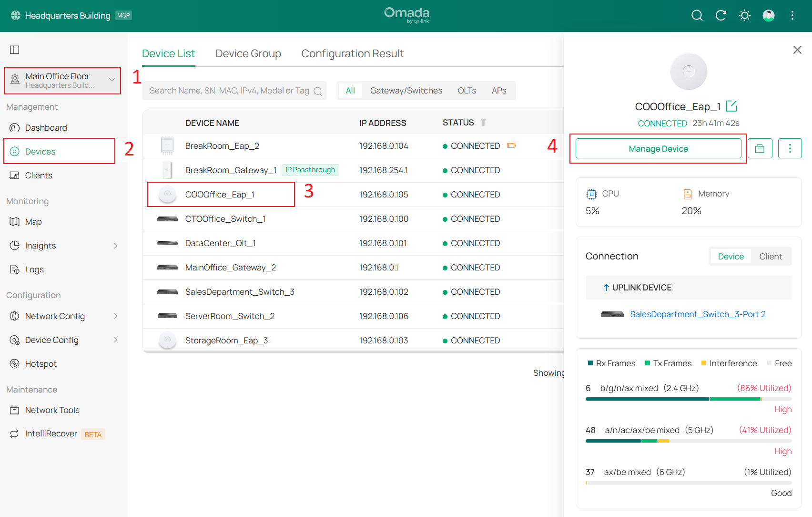The image size is (812, 517).
Task: Click the briefcase icon next to Manage Device
Action: 760,149
